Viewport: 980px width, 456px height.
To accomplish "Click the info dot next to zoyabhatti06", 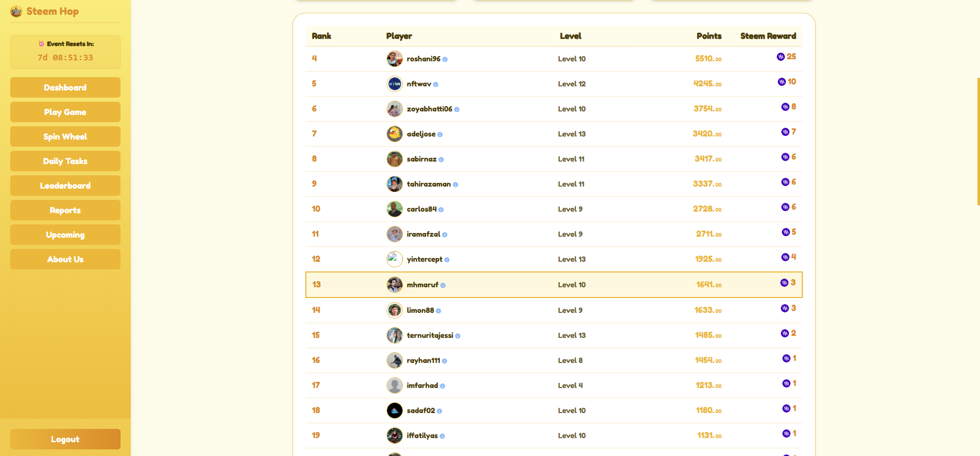I will [457, 110].
